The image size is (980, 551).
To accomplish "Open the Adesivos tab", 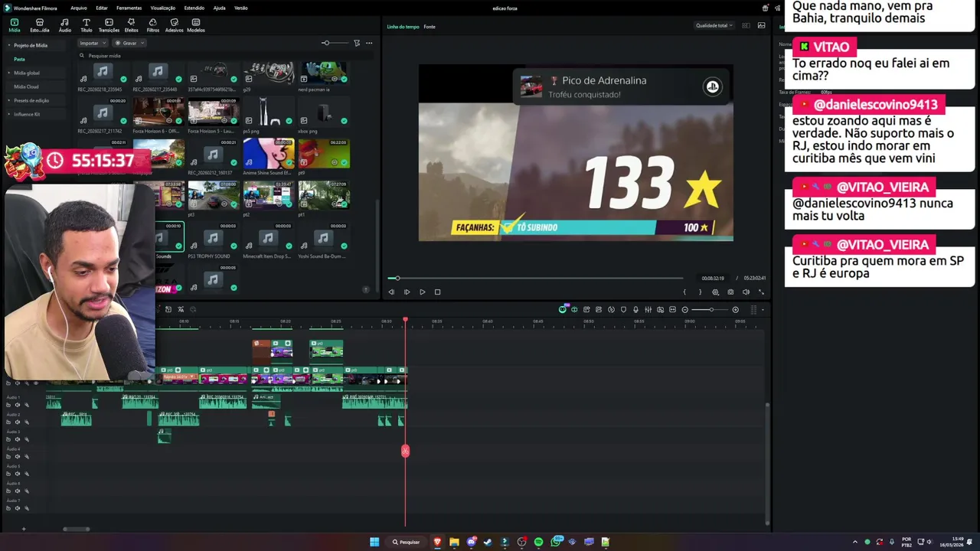I will pyautogui.click(x=174, y=25).
